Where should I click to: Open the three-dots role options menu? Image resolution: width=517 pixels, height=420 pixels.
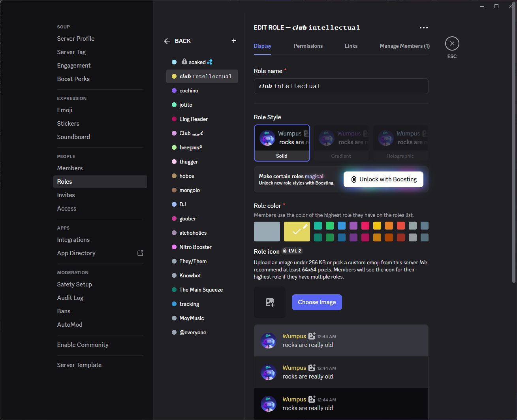click(423, 28)
